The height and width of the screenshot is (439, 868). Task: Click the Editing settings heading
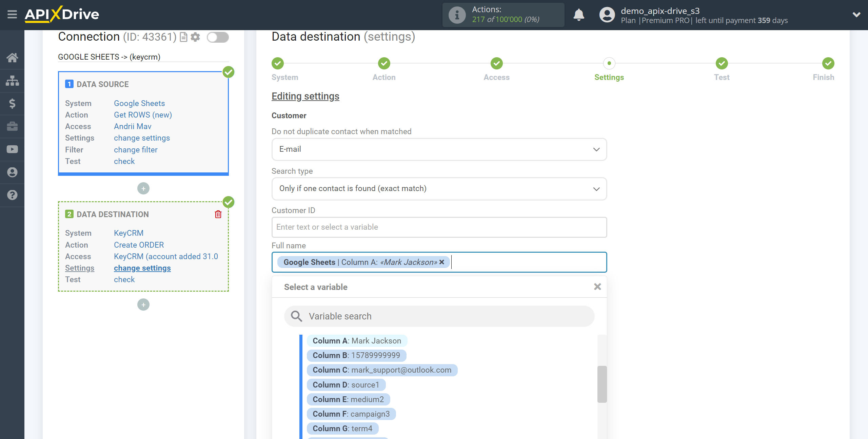pos(305,96)
